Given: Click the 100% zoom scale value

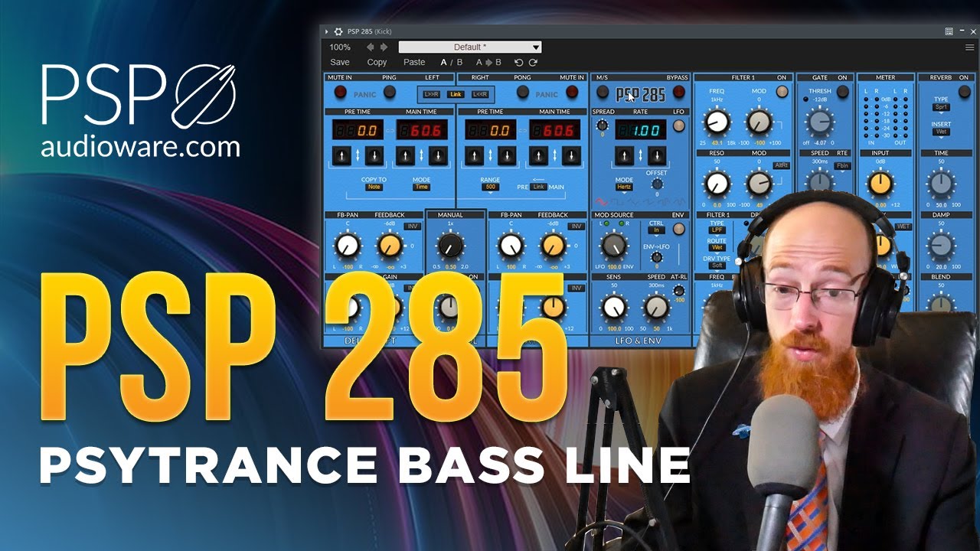Looking at the screenshot, I should click(x=340, y=47).
